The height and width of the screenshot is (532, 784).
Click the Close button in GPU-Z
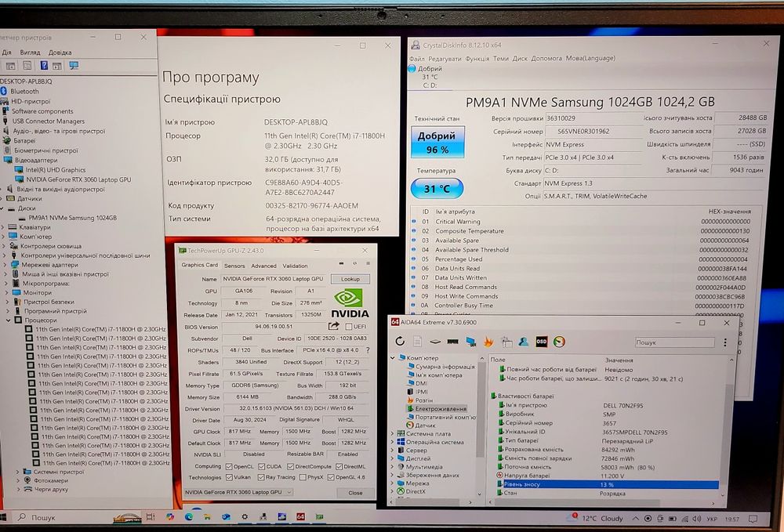355,493
